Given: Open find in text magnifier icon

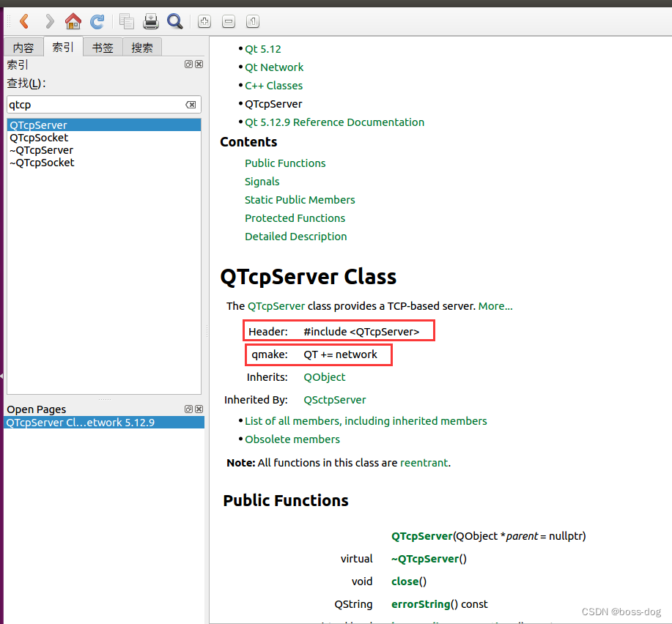Looking at the screenshot, I should [x=175, y=21].
